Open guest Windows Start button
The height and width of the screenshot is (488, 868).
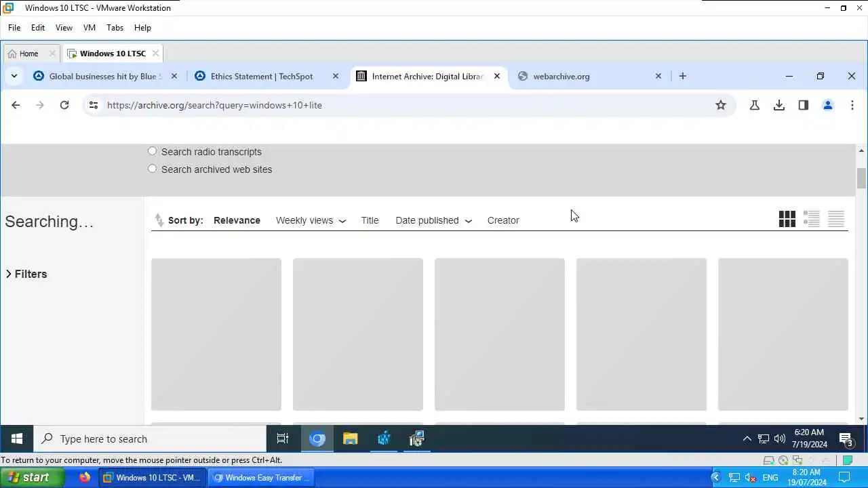pos(17,439)
